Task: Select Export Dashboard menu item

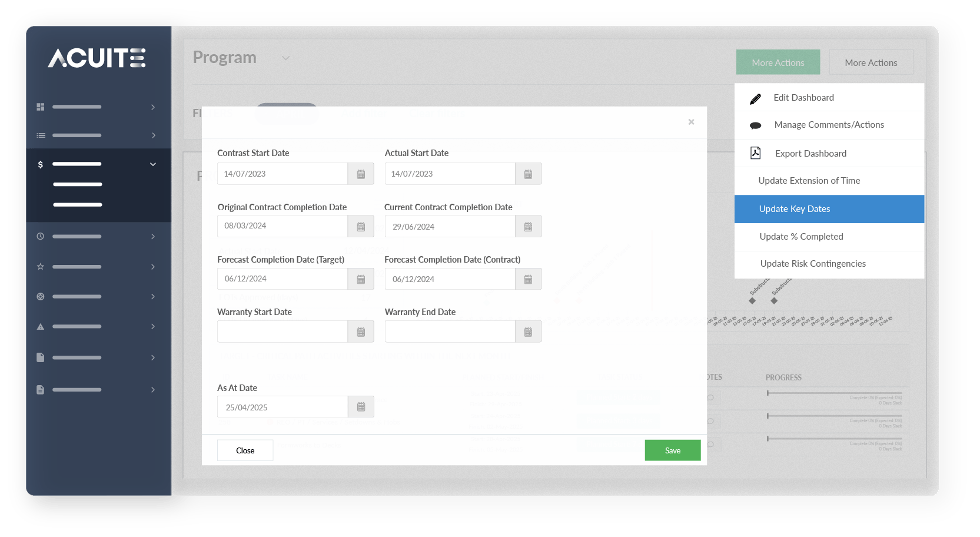Action: pos(829,153)
